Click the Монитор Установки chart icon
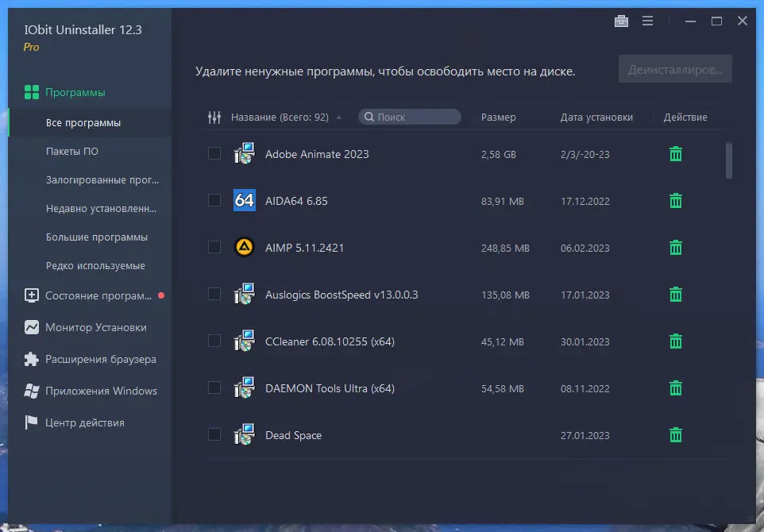Screen dimensions: 764x532 (32, 327)
